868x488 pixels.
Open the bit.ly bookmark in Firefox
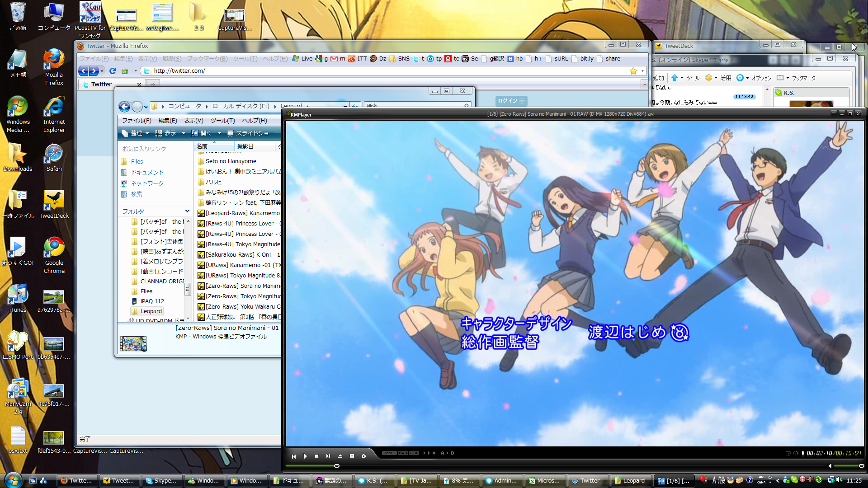[x=583, y=59]
